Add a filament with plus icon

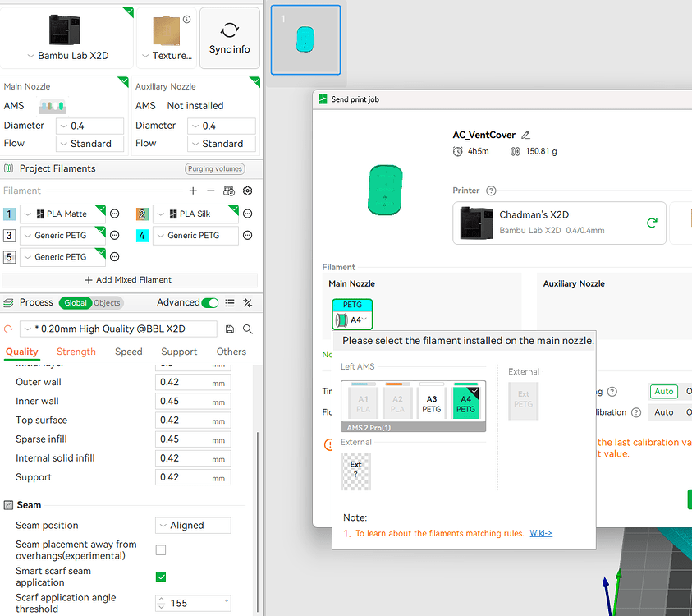coord(193,191)
